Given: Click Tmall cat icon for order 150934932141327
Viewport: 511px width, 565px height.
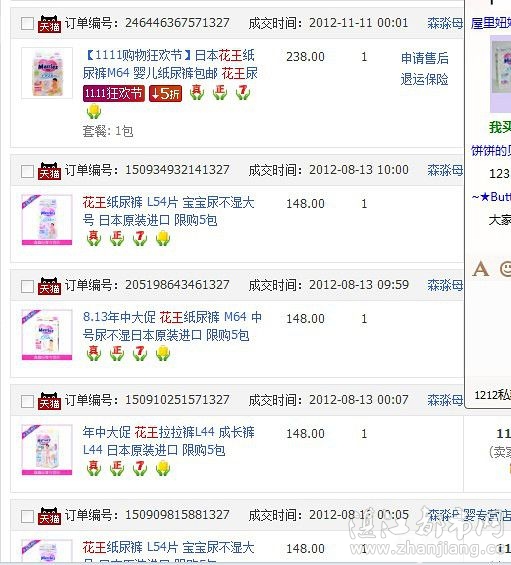Looking at the screenshot, I should coord(49,171).
